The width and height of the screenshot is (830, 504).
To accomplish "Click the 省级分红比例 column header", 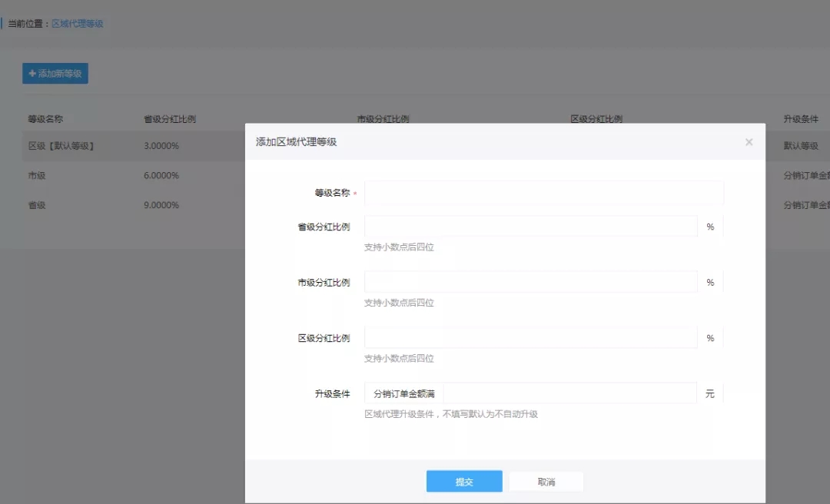I will [x=170, y=119].
